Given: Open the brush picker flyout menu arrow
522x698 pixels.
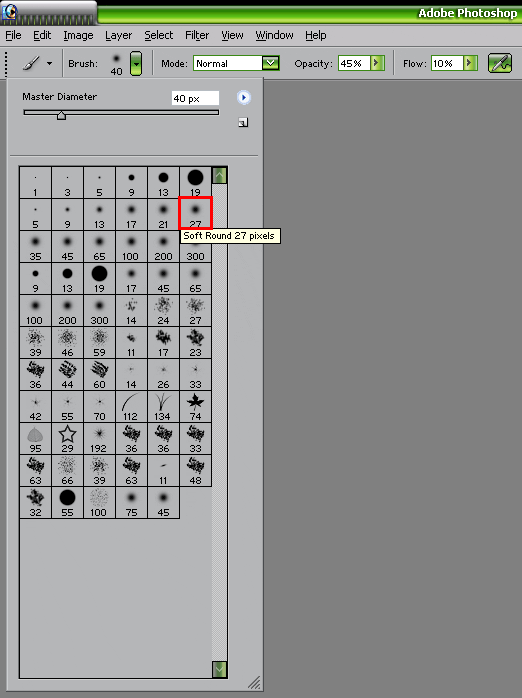Looking at the screenshot, I should point(243,97).
